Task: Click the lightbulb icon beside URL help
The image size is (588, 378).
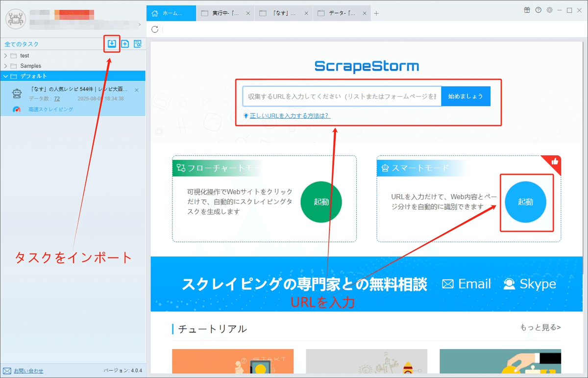Action: tap(246, 116)
